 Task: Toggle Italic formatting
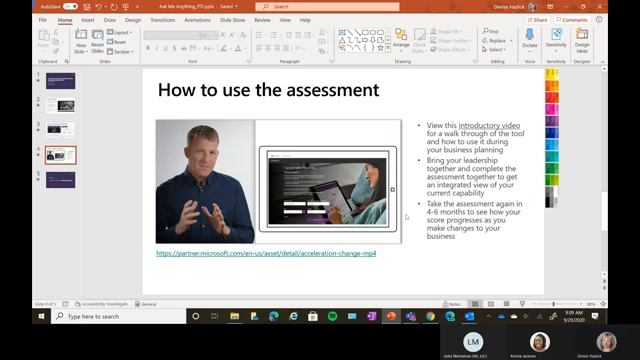(157, 49)
